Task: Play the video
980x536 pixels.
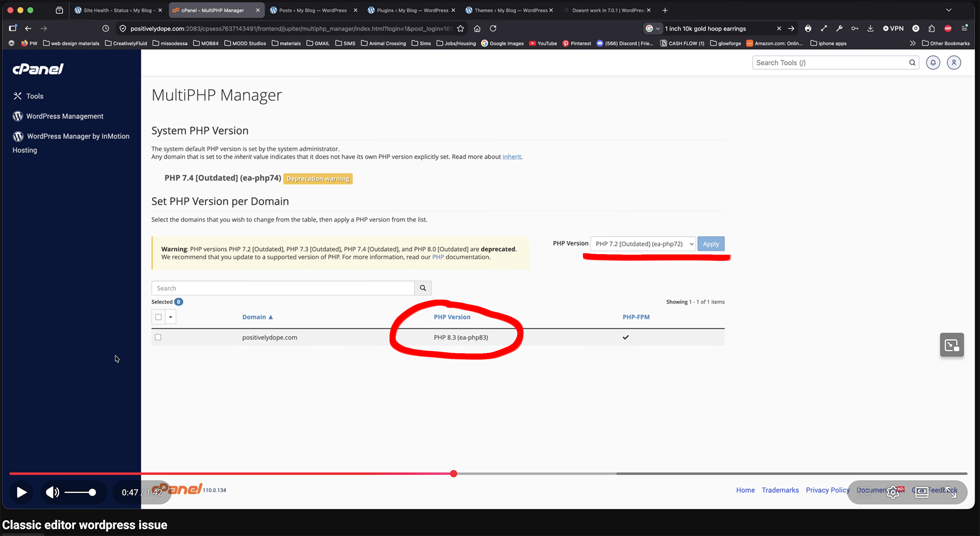Action: click(x=22, y=492)
